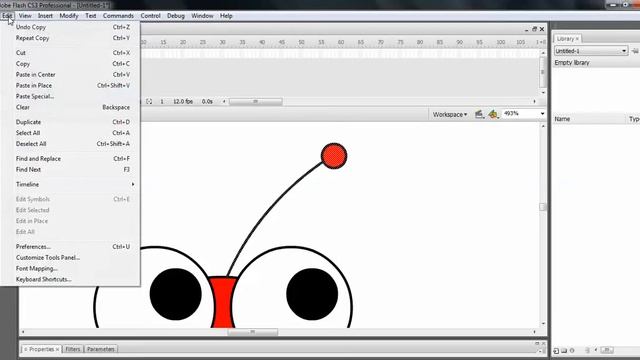640x360 pixels.
Task: Click the red antenna ball on stage
Action: click(334, 156)
